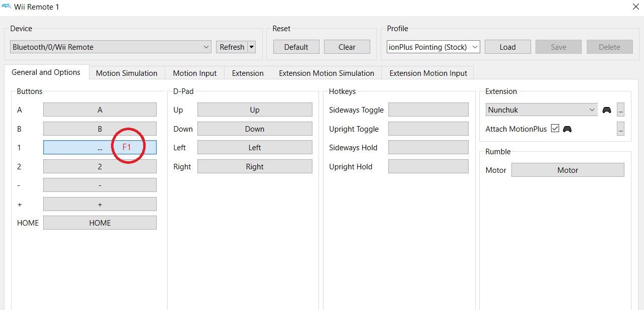
Task: Open Nunchuk extension settings ellipsis button
Action: click(x=621, y=110)
